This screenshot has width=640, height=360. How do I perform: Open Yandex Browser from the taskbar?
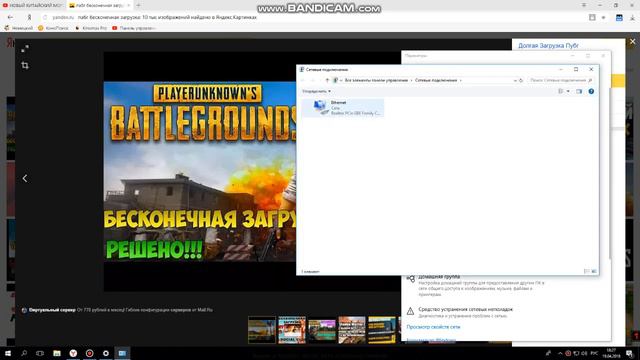point(73,353)
